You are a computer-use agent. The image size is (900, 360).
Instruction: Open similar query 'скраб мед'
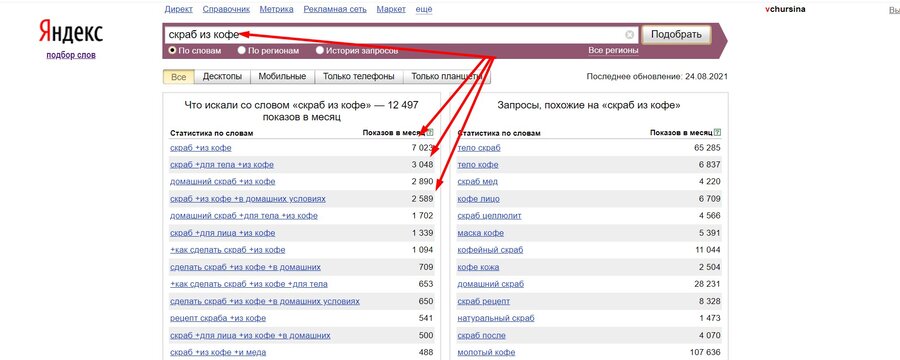coord(478,181)
